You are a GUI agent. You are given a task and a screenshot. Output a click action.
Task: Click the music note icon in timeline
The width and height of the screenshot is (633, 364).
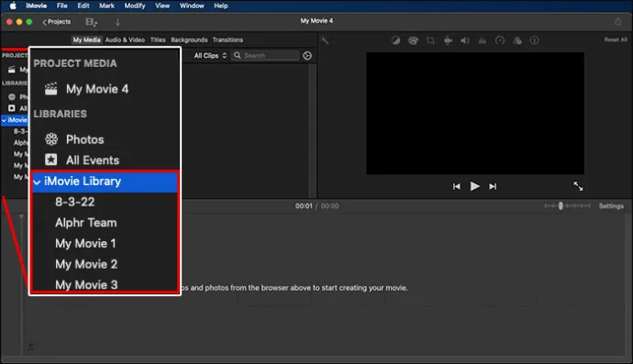[x=30, y=347]
